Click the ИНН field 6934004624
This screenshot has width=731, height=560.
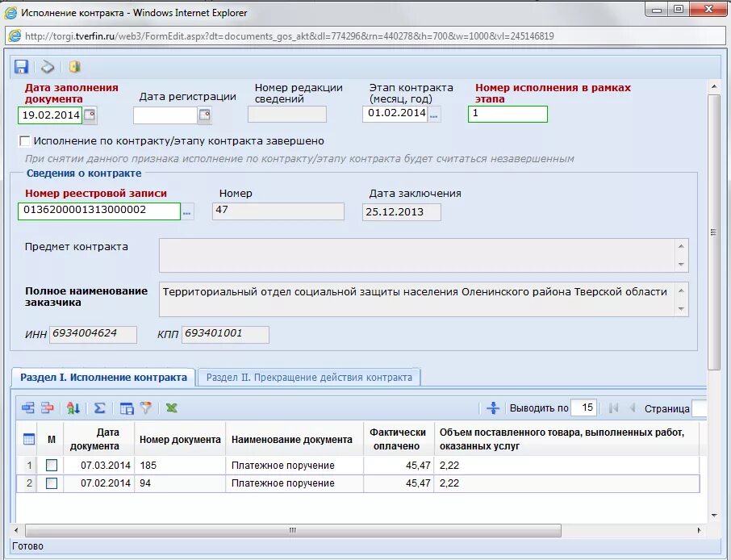point(93,334)
